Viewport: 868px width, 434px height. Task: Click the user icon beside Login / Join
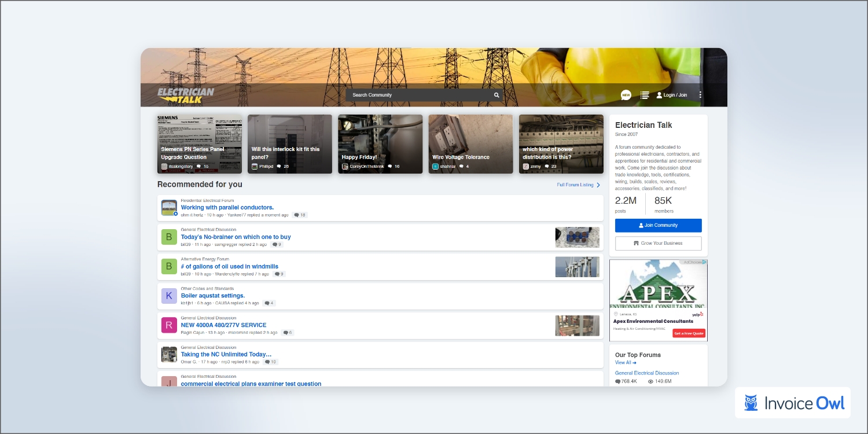click(x=659, y=95)
